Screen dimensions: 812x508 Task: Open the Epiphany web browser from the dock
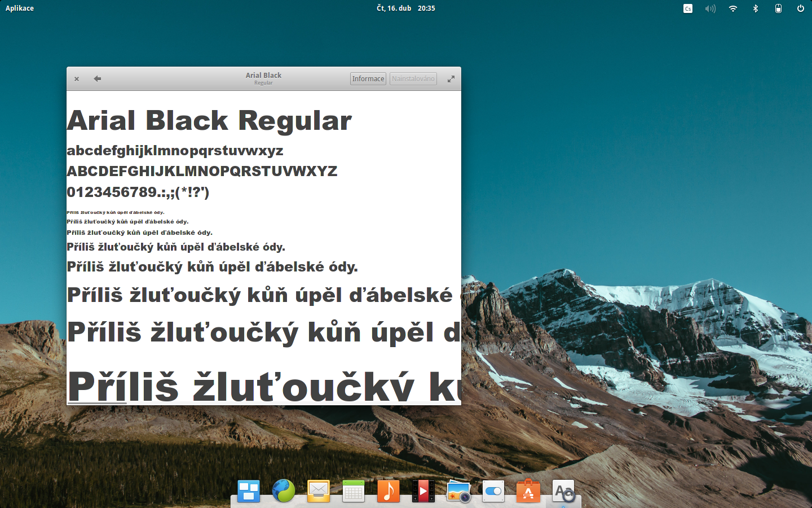pos(283,491)
